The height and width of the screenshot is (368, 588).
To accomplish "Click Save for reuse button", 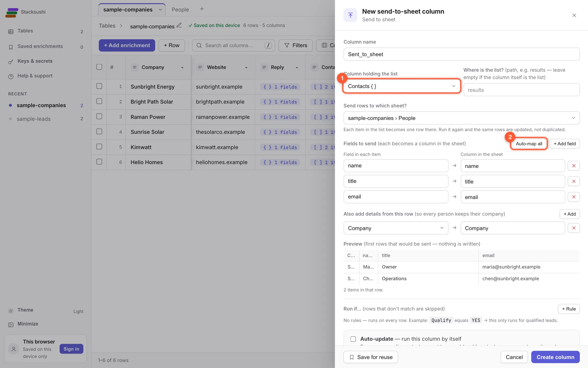I will pos(370,357).
